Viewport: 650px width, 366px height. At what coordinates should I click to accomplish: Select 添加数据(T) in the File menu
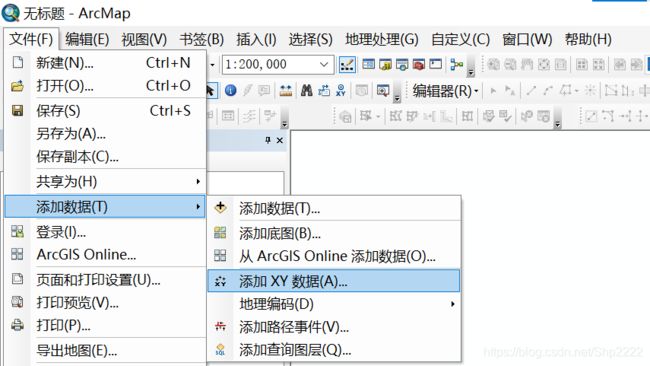click(105, 206)
